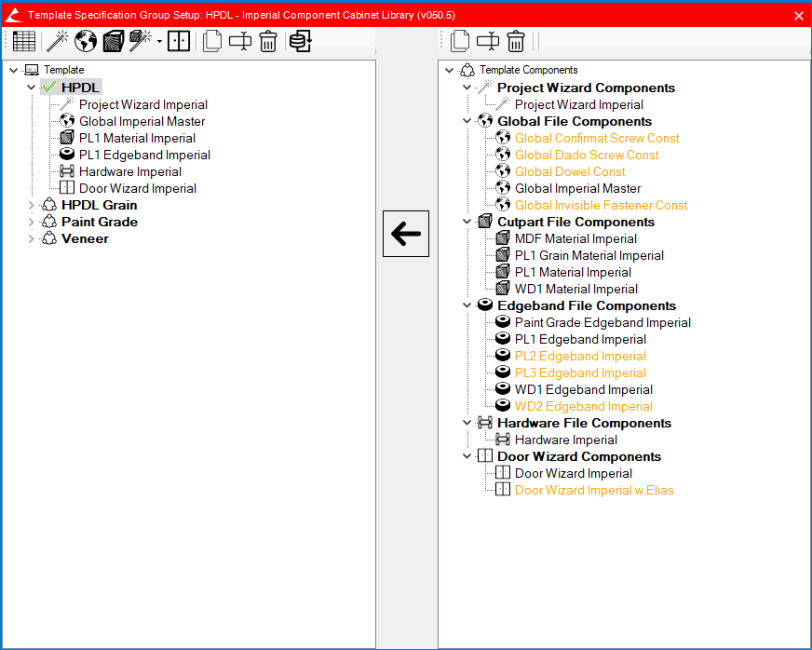Select Hardware Imperial under HPDL
The width and height of the screenshot is (812, 650).
[x=130, y=171]
